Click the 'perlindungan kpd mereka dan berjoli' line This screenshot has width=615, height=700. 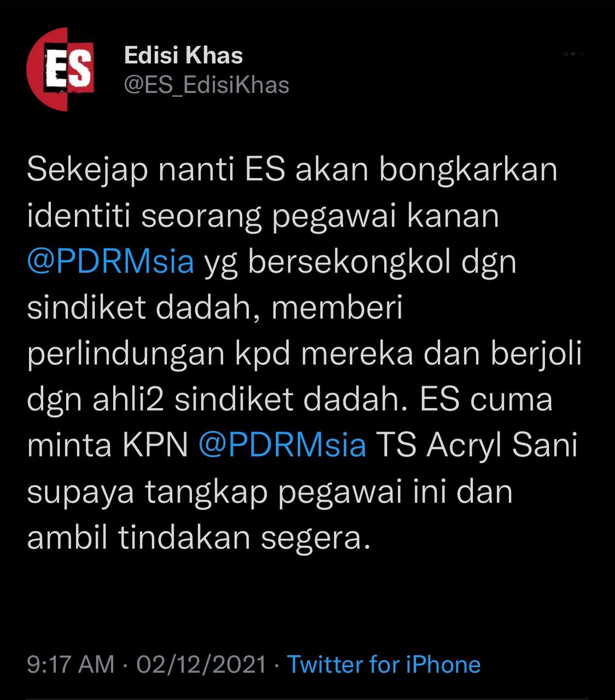tap(304, 354)
